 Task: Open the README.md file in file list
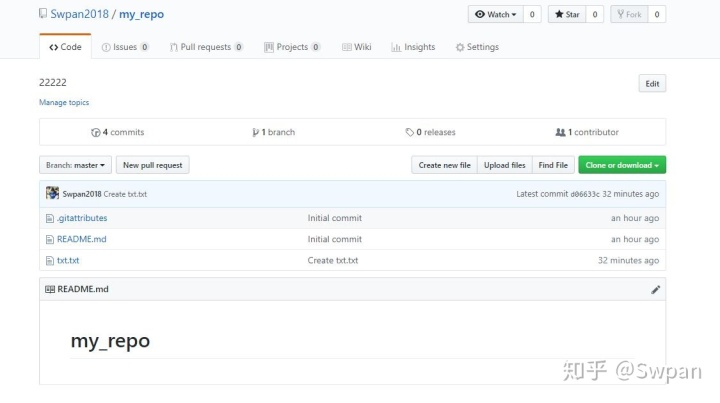pyautogui.click(x=82, y=239)
